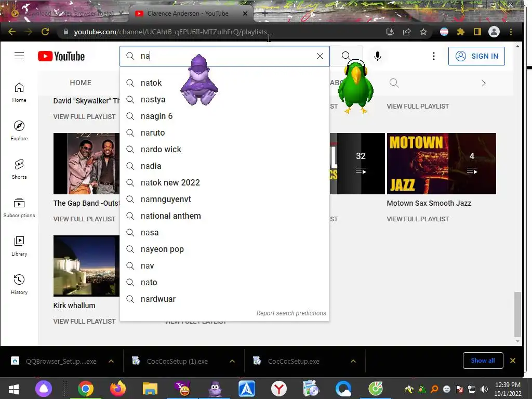View full playlist for Motown Sax Smooth Jazz
Screen dimensions: 532x399
(418, 219)
